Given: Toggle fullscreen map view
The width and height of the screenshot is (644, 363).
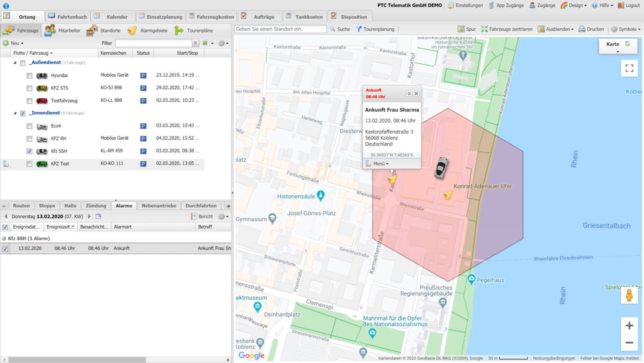Looking at the screenshot, I should [x=629, y=68].
